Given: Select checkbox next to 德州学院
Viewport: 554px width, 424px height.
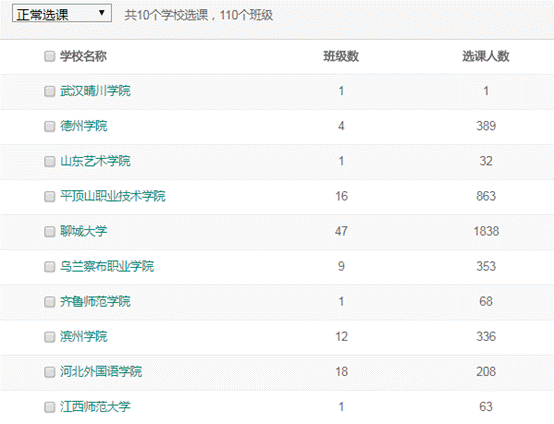Looking at the screenshot, I should tap(49, 126).
